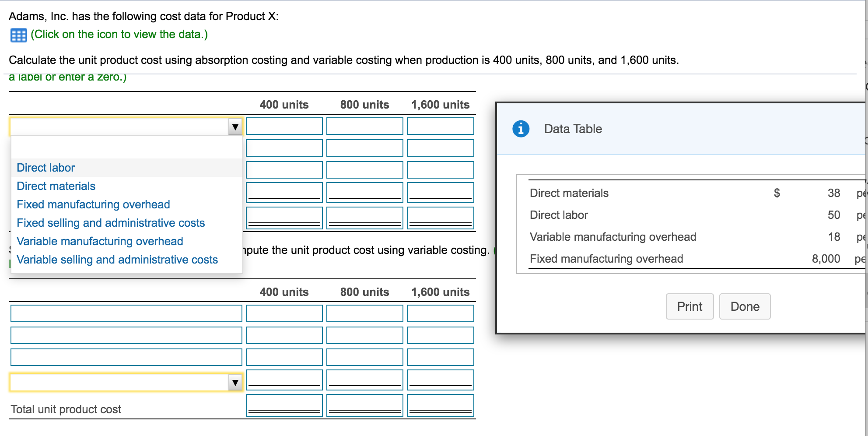Open the absorption costing label dropdown arrow
The height and width of the screenshot is (436, 868).
(x=235, y=127)
